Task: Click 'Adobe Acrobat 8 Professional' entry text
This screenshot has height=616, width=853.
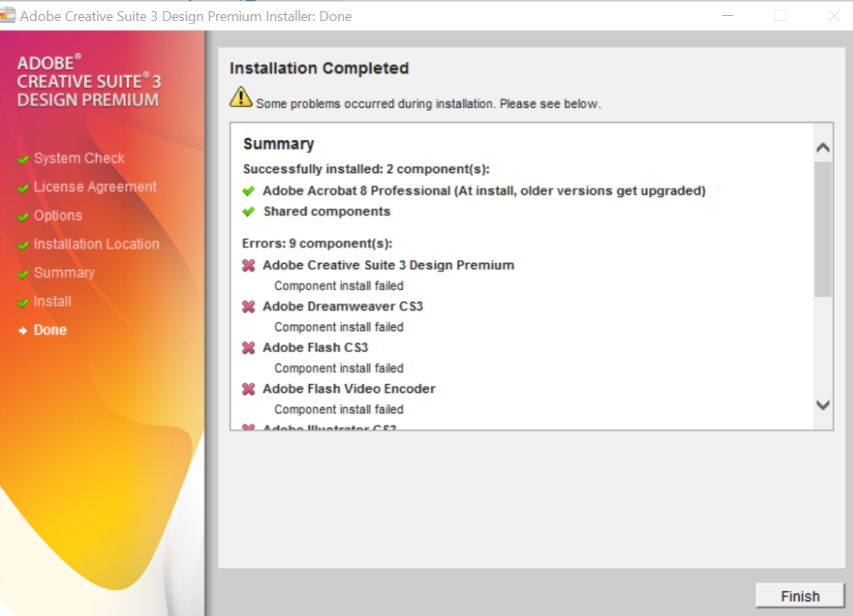Action: (x=484, y=191)
